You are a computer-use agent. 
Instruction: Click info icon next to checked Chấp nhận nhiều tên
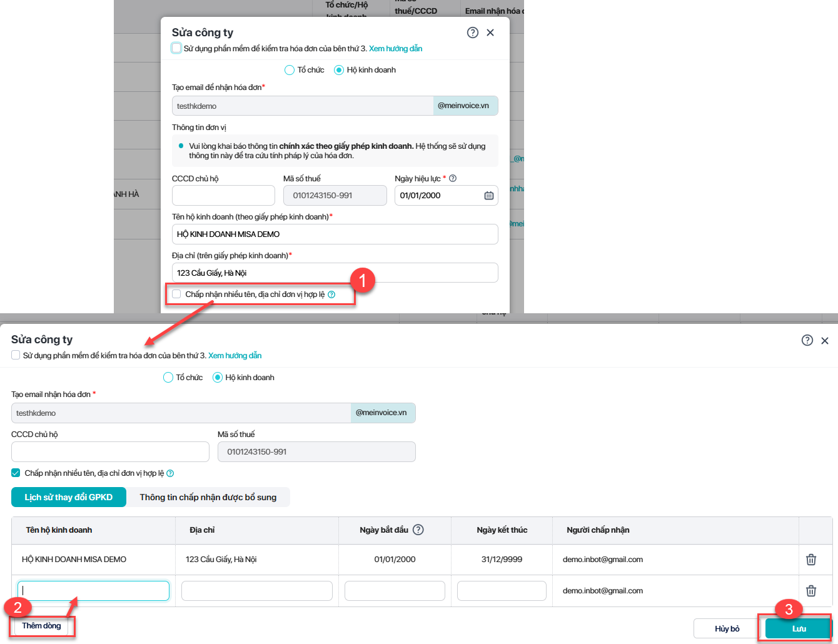click(170, 473)
